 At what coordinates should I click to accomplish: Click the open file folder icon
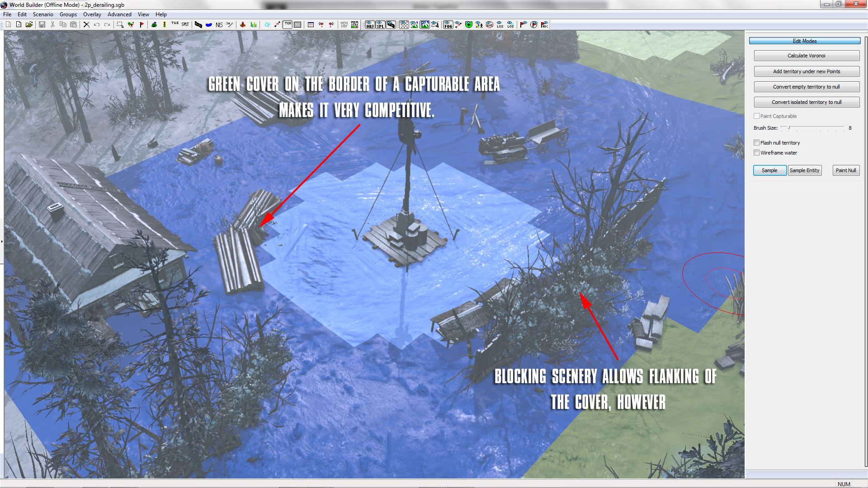coord(29,25)
